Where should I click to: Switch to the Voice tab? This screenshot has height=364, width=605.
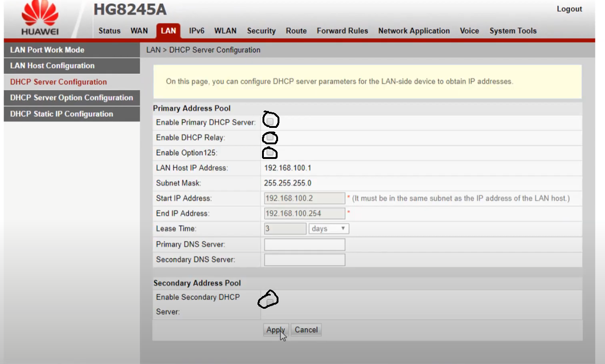(x=470, y=31)
